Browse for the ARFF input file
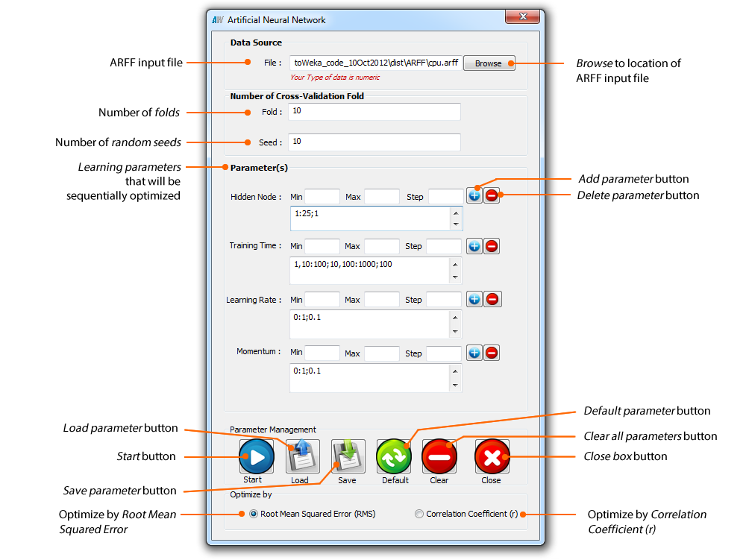The image size is (746, 560). 489,63
